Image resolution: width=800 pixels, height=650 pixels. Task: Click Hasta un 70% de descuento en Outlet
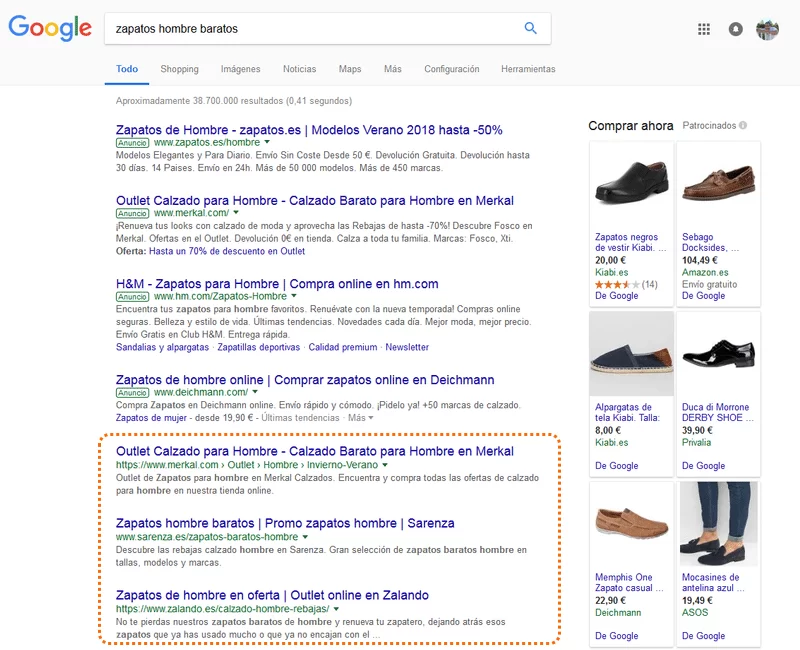[227, 251]
